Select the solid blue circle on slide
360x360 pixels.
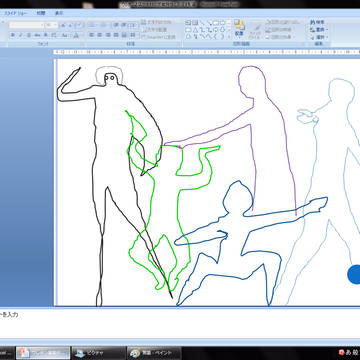point(354,274)
